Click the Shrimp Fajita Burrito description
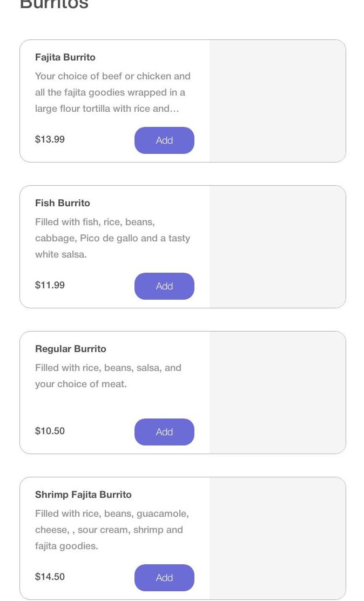The width and height of the screenshot is (364, 601). point(112,530)
